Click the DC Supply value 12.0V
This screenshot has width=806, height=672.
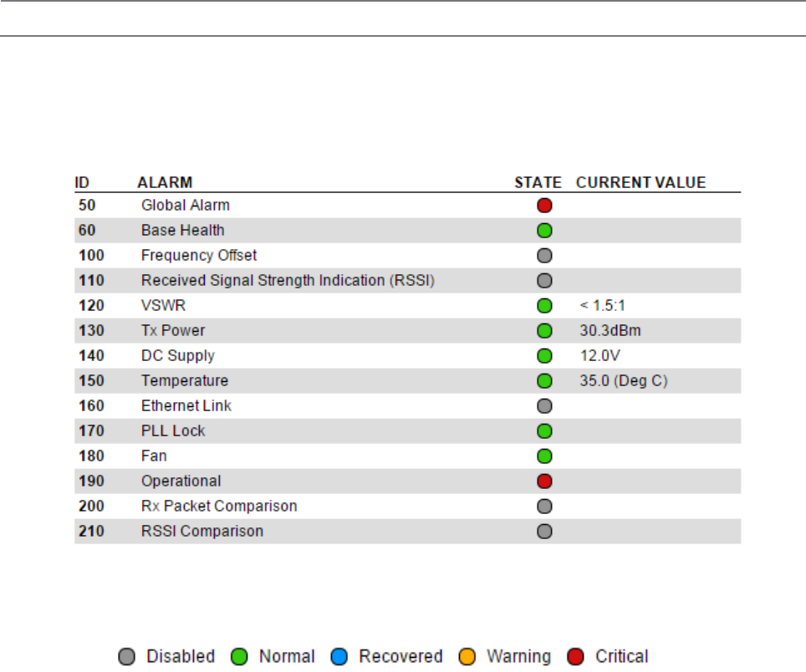[x=599, y=355]
